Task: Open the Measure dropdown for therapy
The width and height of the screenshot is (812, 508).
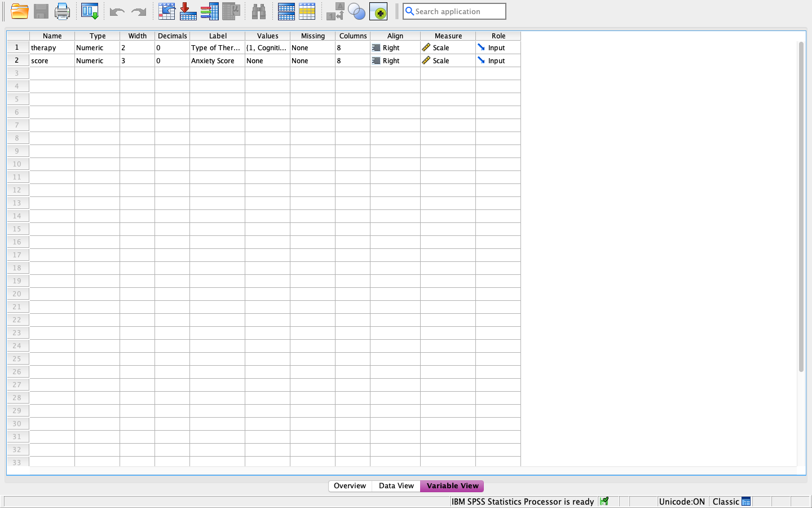Action: [448, 47]
